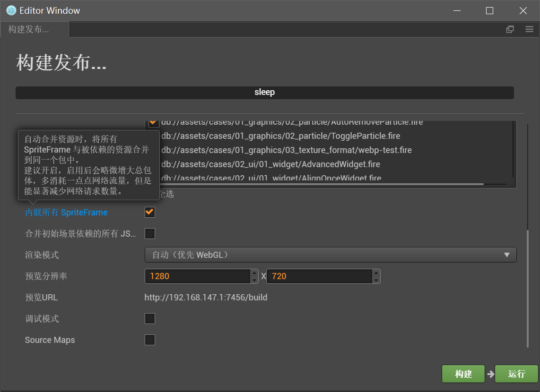
Task: Maximize the Editor Window
Action: 489,11
